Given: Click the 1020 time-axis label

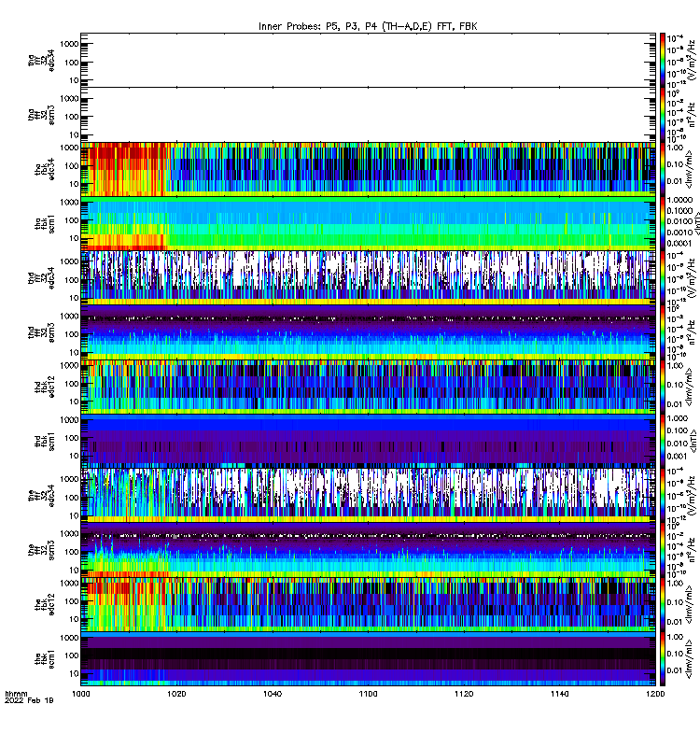Looking at the screenshot, I should pyautogui.click(x=176, y=694).
